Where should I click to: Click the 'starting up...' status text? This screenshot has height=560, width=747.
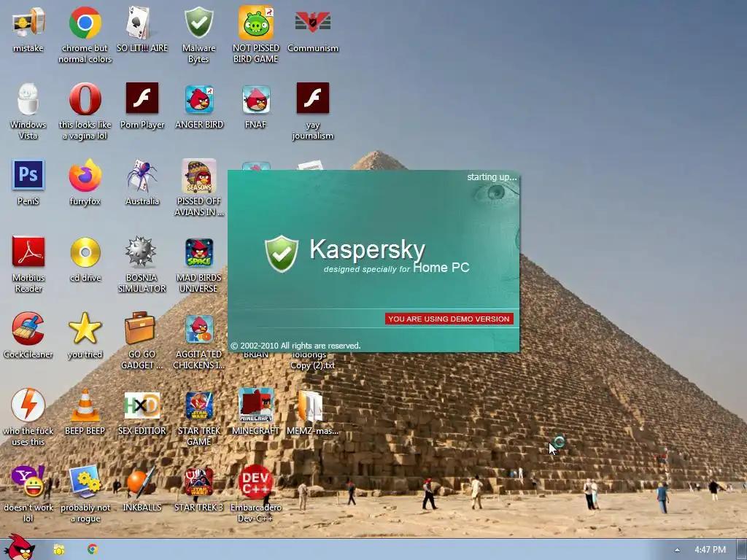492,177
